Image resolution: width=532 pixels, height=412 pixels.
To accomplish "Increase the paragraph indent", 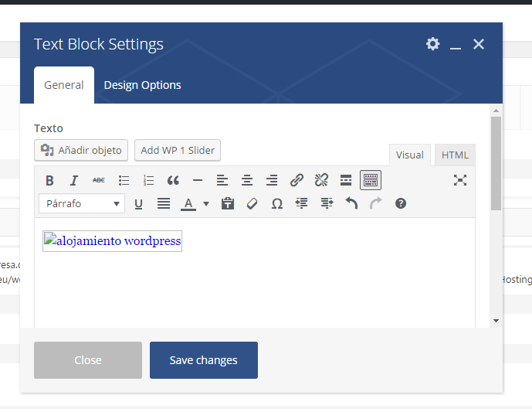I will click(327, 204).
